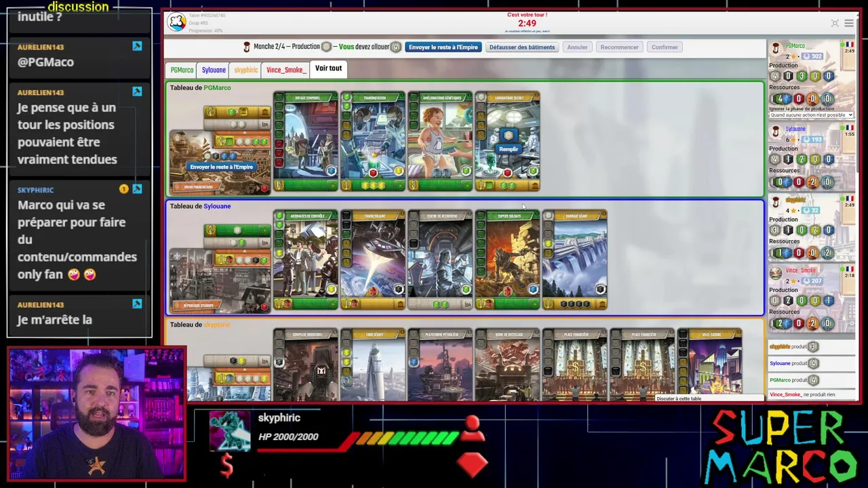Image resolution: width=868 pixels, height=488 pixels.
Task: Select skyphiric's Usine de Recyclage card
Action: (x=507, y=365)
